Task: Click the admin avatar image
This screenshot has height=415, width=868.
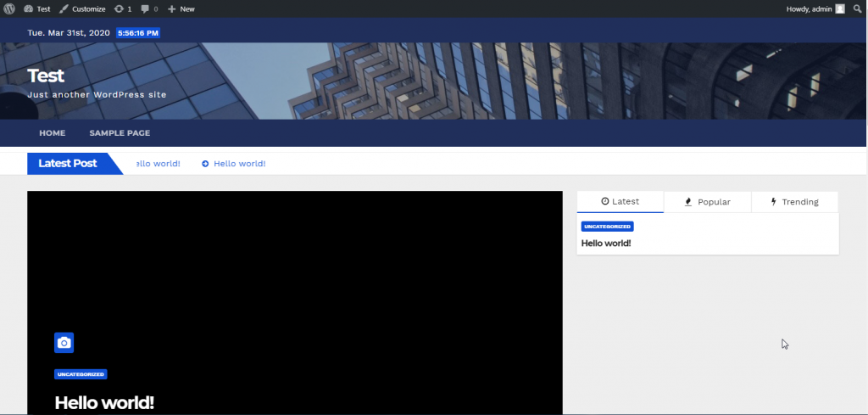Action: click(x=840, y=8)
